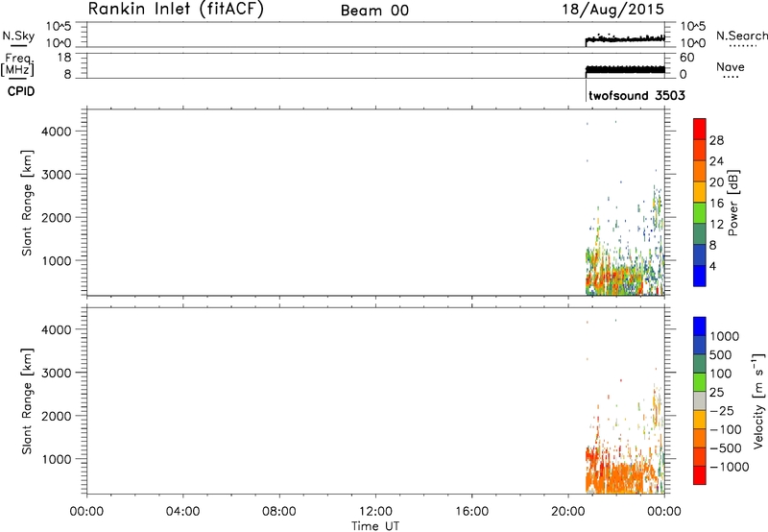Image resolution: width=768 pixels, height=532 pixels.
Task: Click the "-25" label on velocity colorbar
Action: 722,410
